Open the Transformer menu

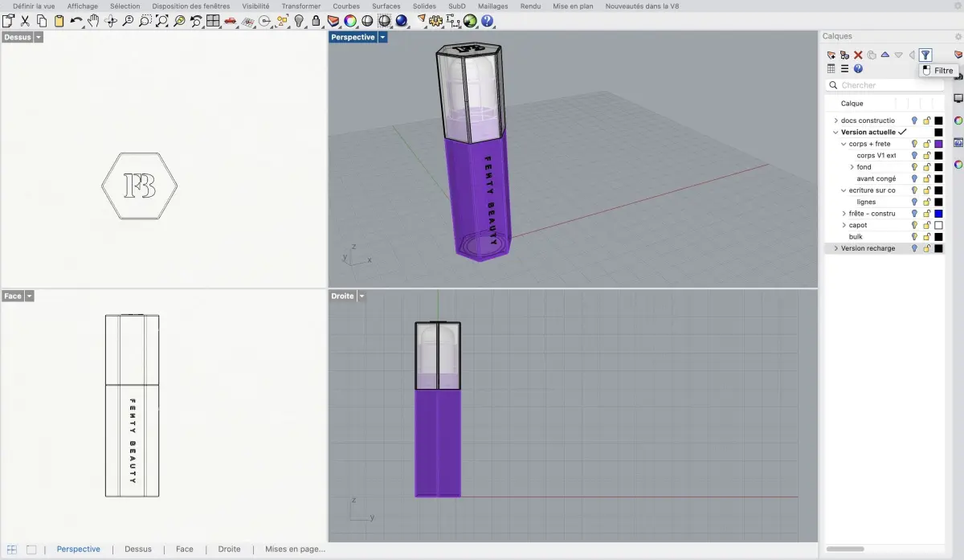coord(301,6)
